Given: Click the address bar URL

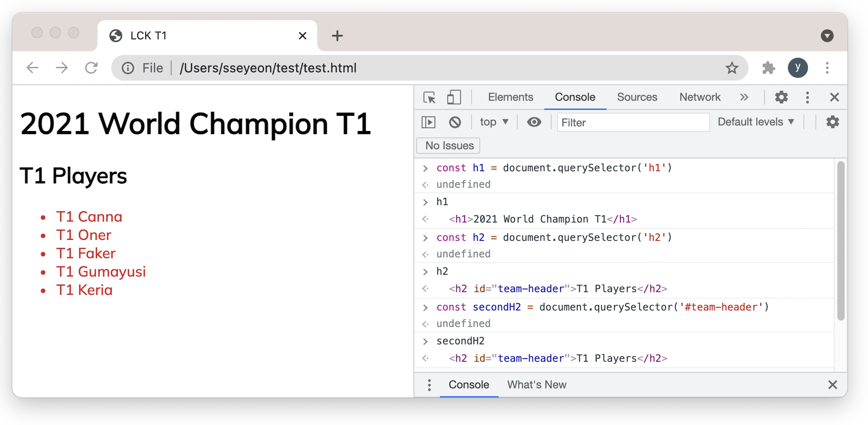Looking at the screenshot, I should pyautogui.click(x=268, y=68).
